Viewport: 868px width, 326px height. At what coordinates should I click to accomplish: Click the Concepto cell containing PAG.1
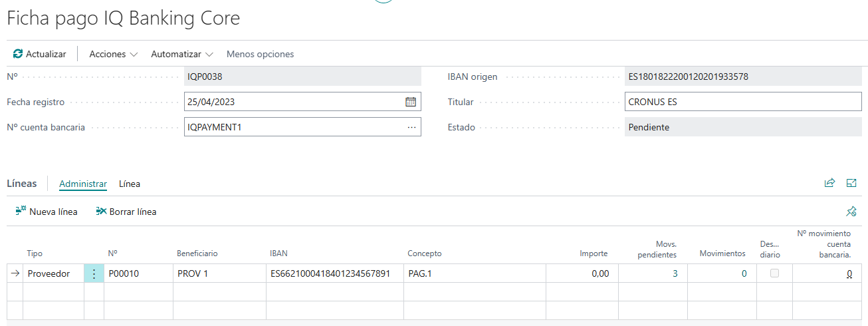[474, 273]
